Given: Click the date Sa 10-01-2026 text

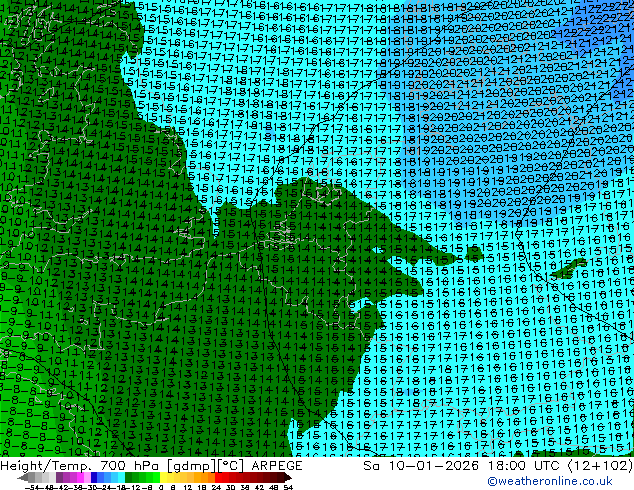Looking at the screenshot, I should [421, 466].
